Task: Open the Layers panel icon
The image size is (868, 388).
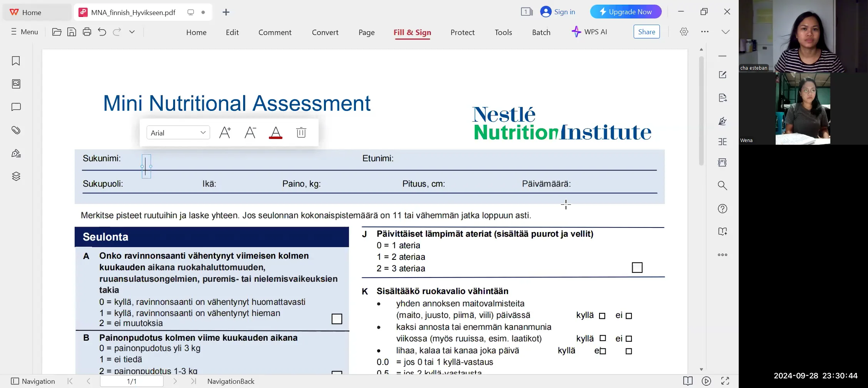Action: (x=16, y=176)
